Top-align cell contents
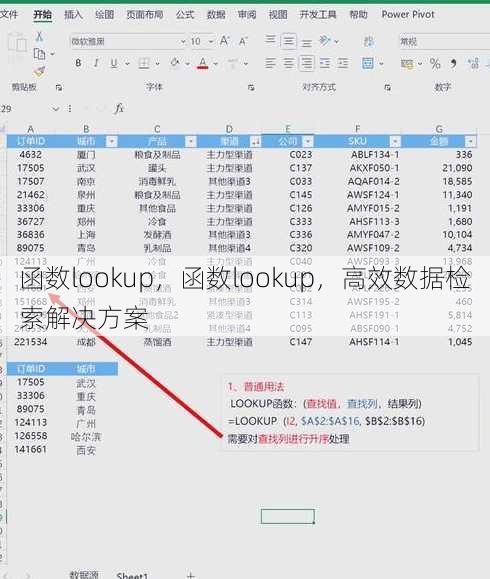The height and width of the screenshot is (579, 490). [x=271, y=41]
